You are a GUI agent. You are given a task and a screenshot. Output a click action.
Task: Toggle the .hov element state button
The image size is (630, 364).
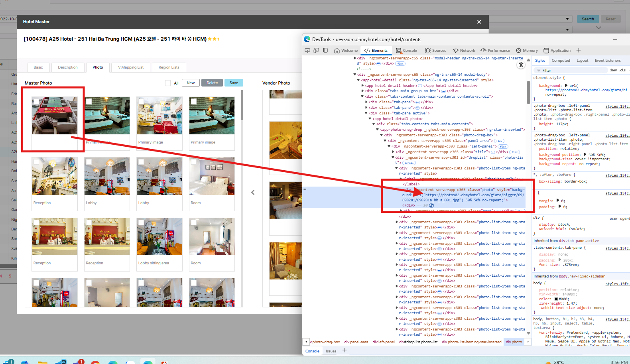coord(613,70)
